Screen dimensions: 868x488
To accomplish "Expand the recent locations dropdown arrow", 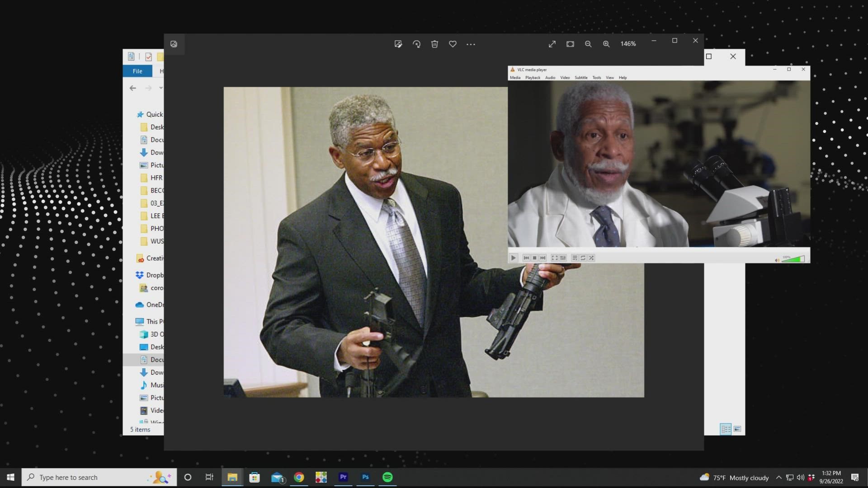I will [161, 88].
